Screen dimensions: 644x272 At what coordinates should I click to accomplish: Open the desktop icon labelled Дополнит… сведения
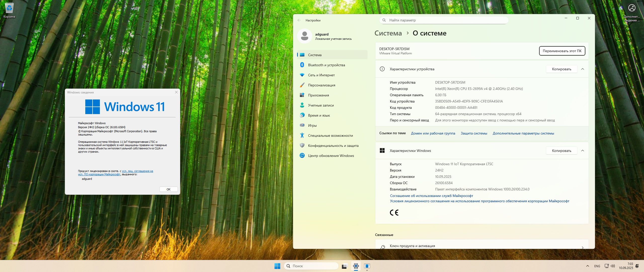tap(632, 12)
